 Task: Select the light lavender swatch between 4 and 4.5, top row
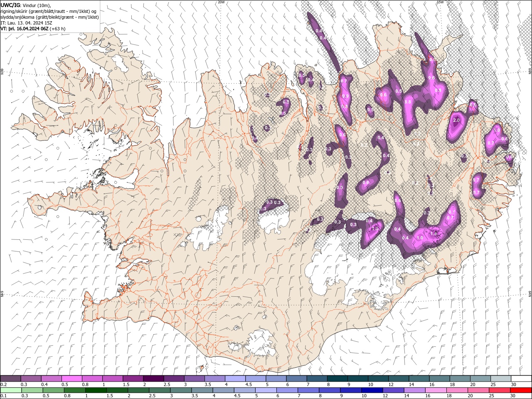tap(235, 379)
